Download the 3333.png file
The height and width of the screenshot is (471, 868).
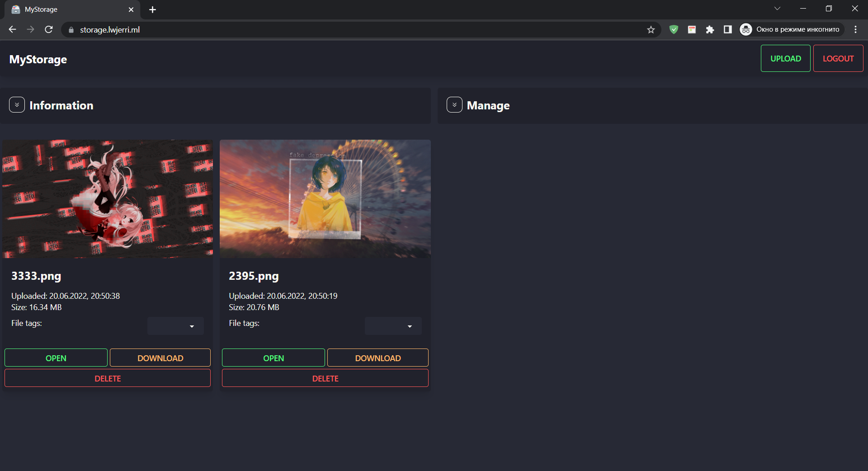160,358
